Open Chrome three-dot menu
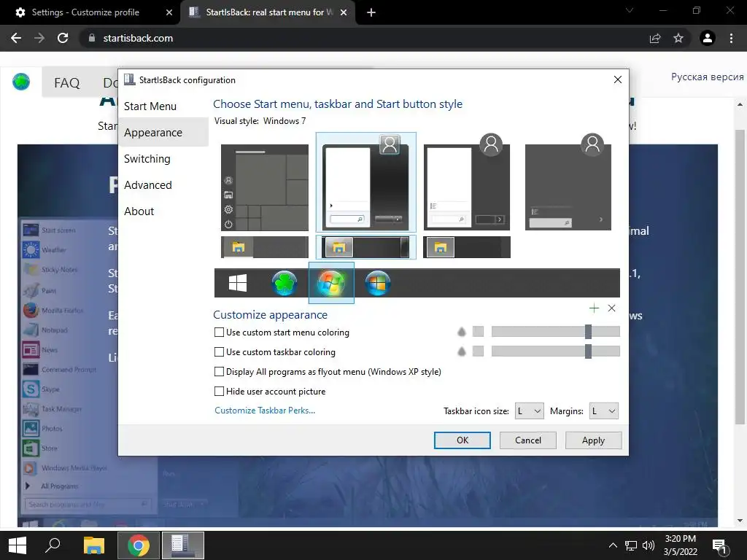The image size is (747, 560). coord(731,38)
